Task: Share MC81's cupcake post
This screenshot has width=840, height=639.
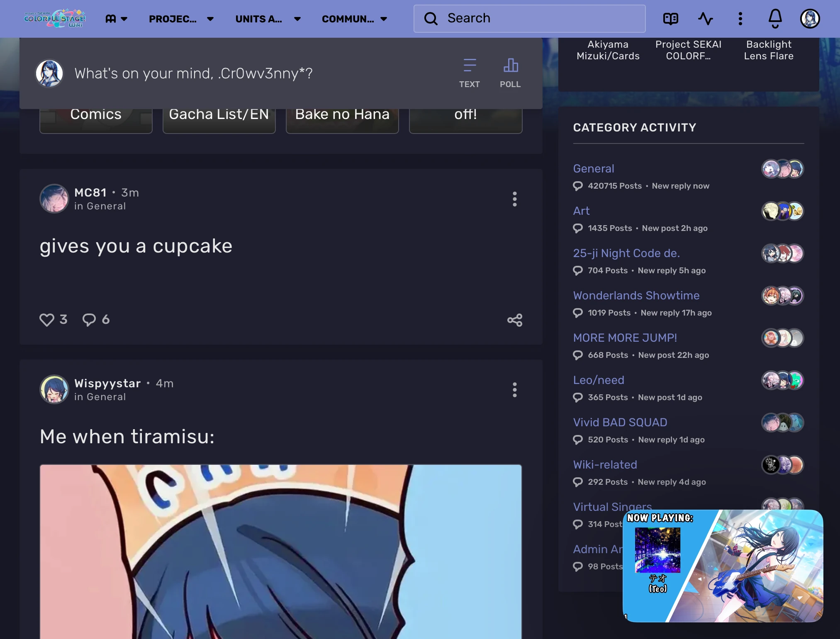Action: pos(514,320)
